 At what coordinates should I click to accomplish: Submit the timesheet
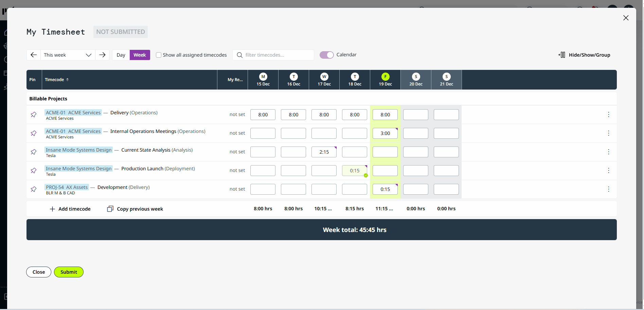[69, 272]
